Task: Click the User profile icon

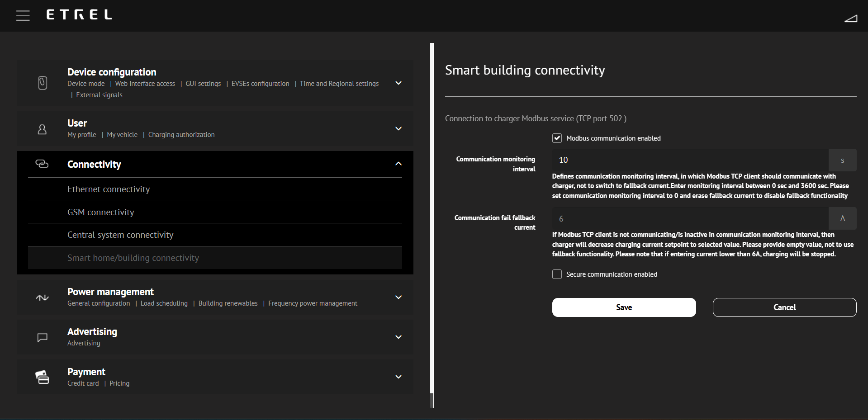Action: [x=42, y=129]
